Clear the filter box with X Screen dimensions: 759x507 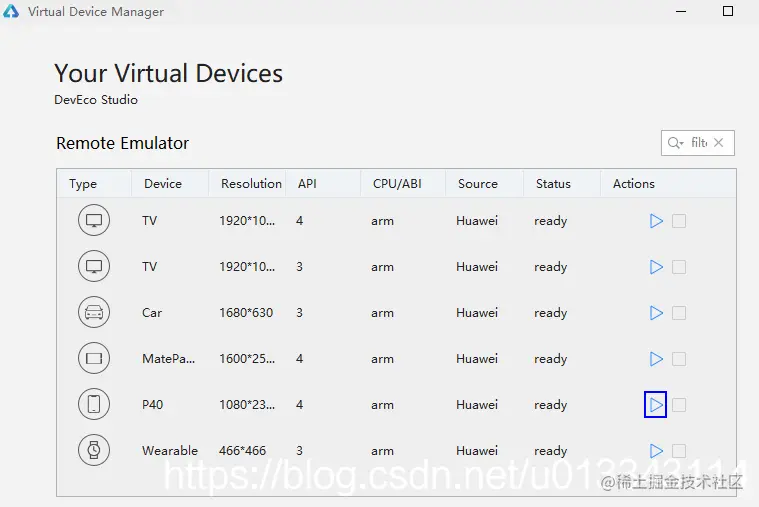(x=719, y=142)
